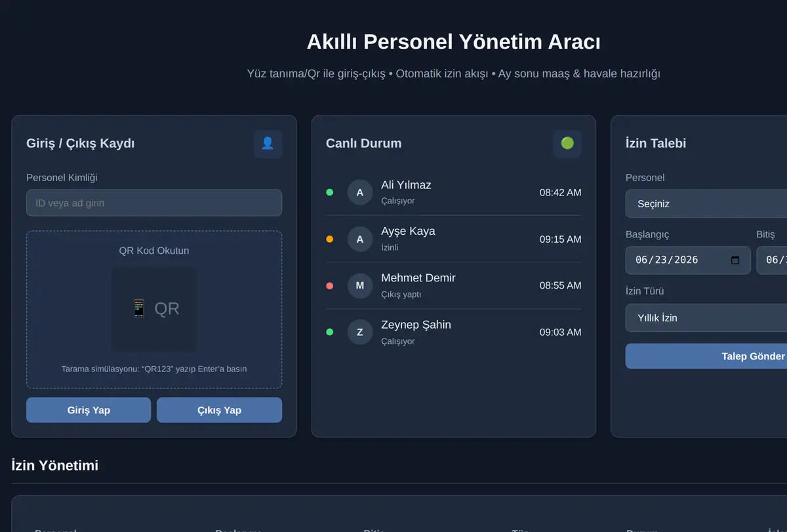
Task: Click the İzin Talebi card title
Action: pos(656,143)
